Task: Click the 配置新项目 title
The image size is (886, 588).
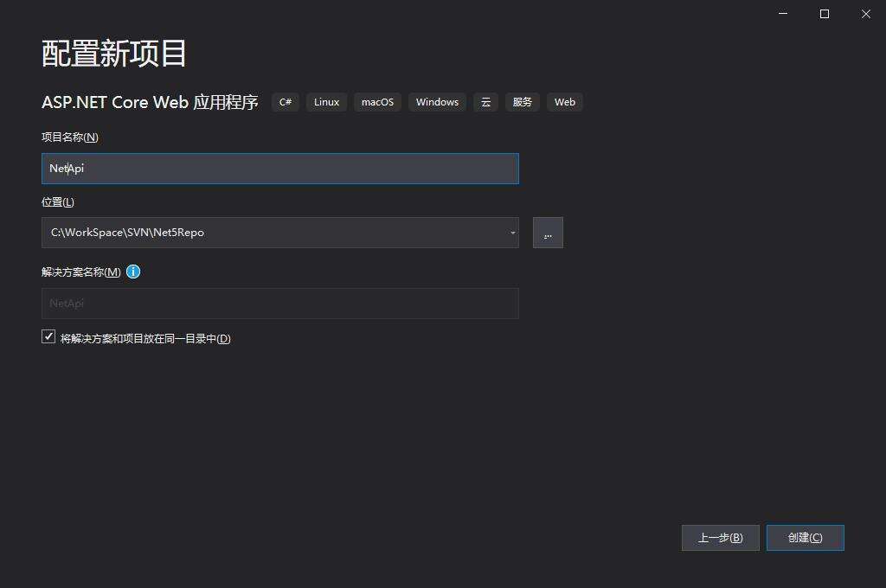Action: coord(114,54)
